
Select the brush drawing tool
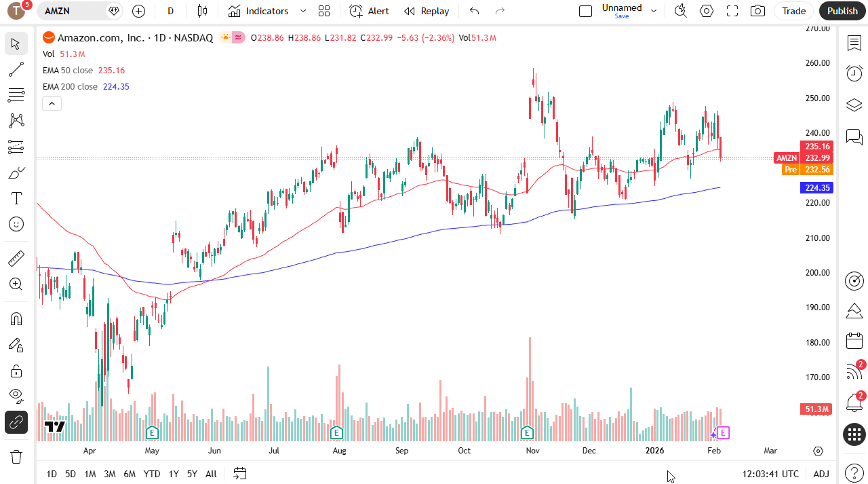pyautogui.click(x=16, y=172)
